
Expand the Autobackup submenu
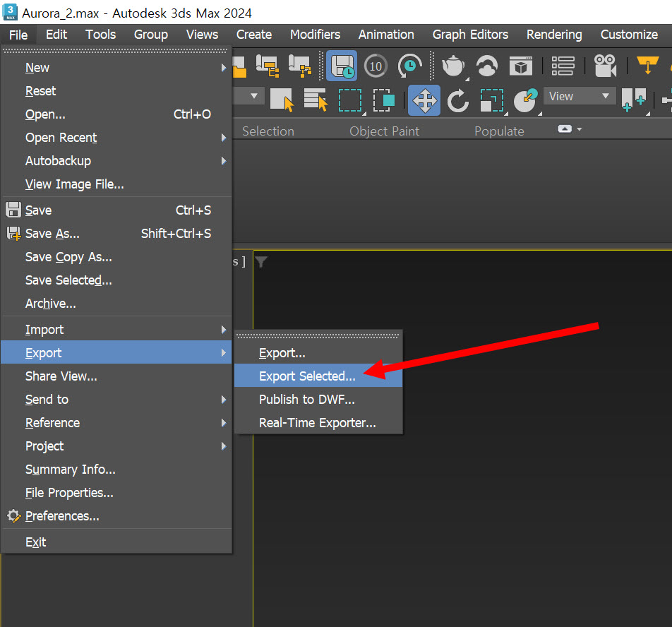(116, 161)
